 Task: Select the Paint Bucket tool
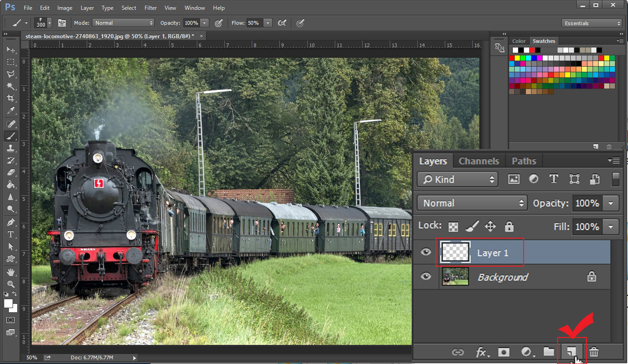pos(11,185)
